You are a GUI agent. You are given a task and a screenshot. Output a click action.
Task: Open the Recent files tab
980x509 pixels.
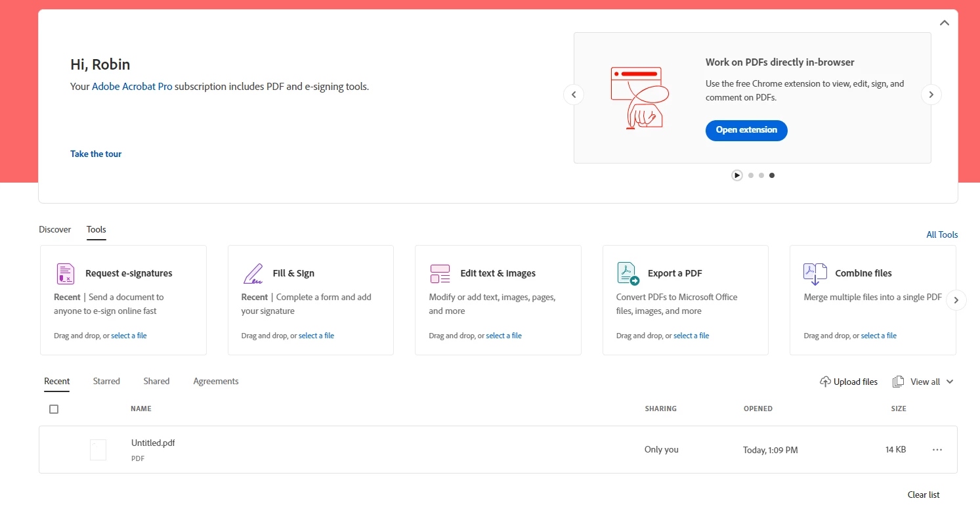tap(57, 381)
